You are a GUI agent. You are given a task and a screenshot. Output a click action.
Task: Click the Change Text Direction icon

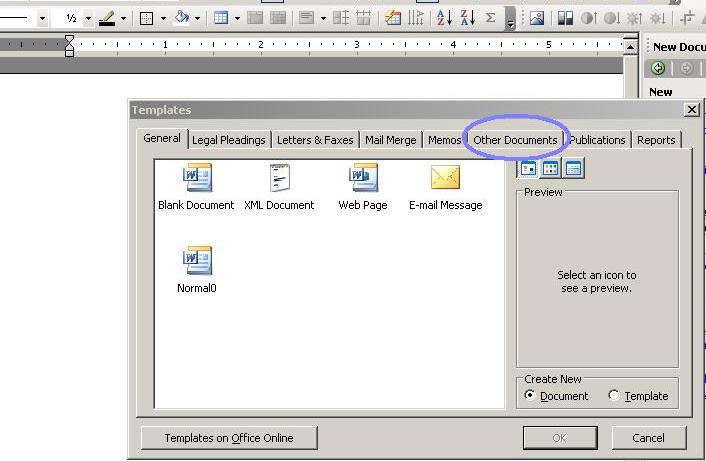[x=416, y=18]
